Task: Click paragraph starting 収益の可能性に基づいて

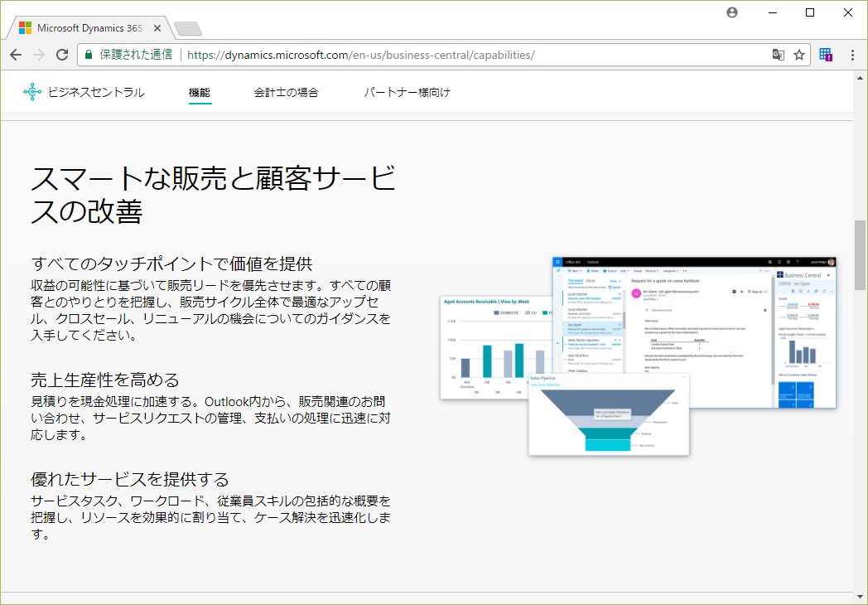Action: 211,310
